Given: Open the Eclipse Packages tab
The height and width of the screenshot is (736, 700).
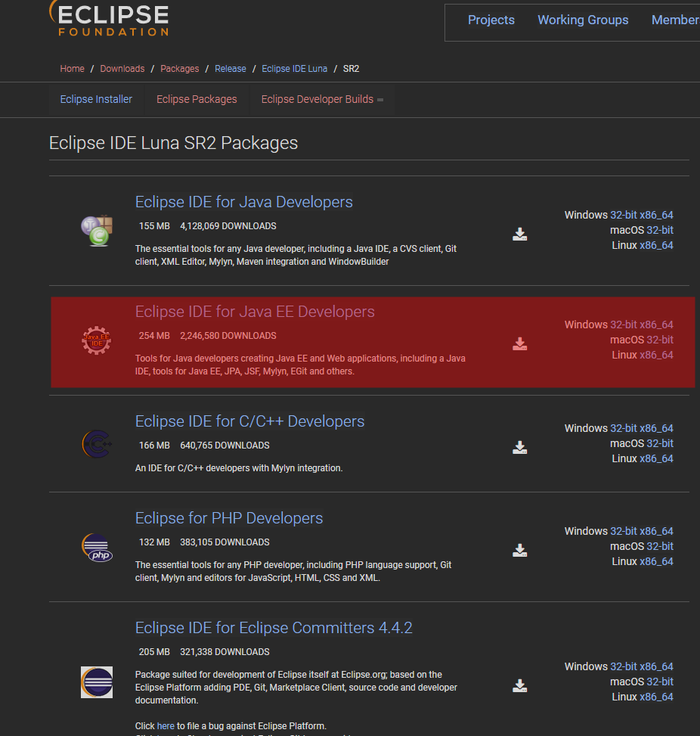Looking at the screenshot, I should [x=197, y=99].
